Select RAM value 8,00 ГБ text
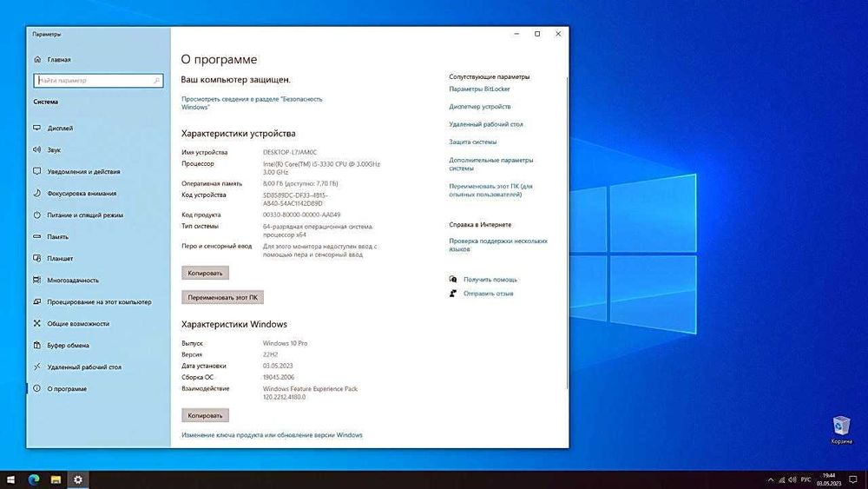868x489 pixels. (x=300, y=183)
